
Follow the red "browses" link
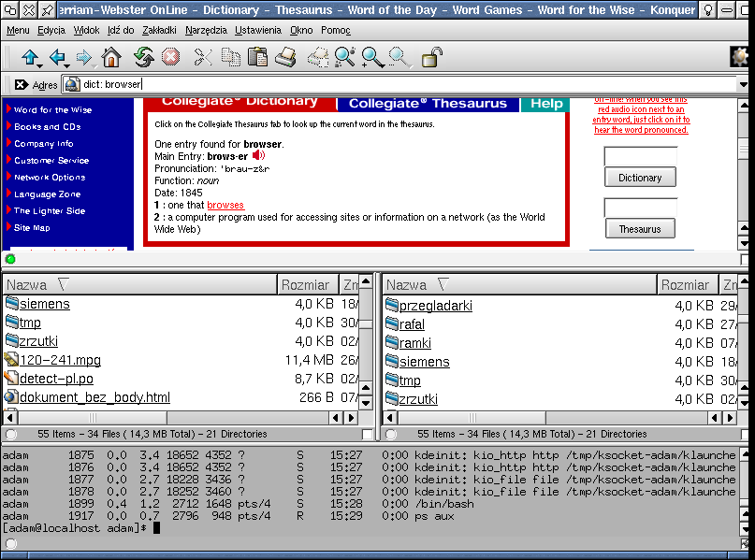click(x=225, y=205)
